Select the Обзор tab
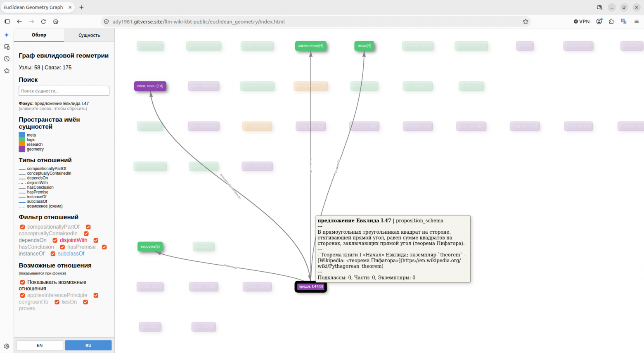 point(39,35)
